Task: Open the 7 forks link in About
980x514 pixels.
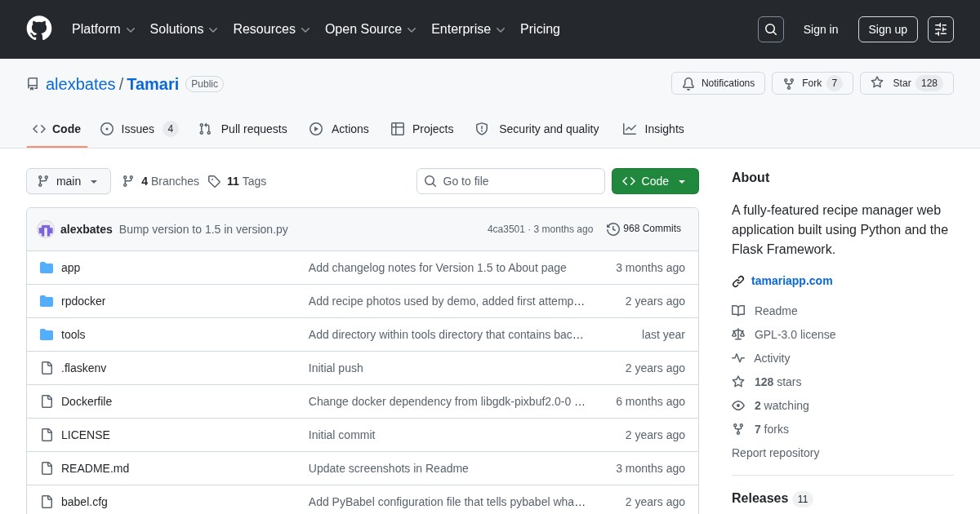Action: [x=772, y=429]
